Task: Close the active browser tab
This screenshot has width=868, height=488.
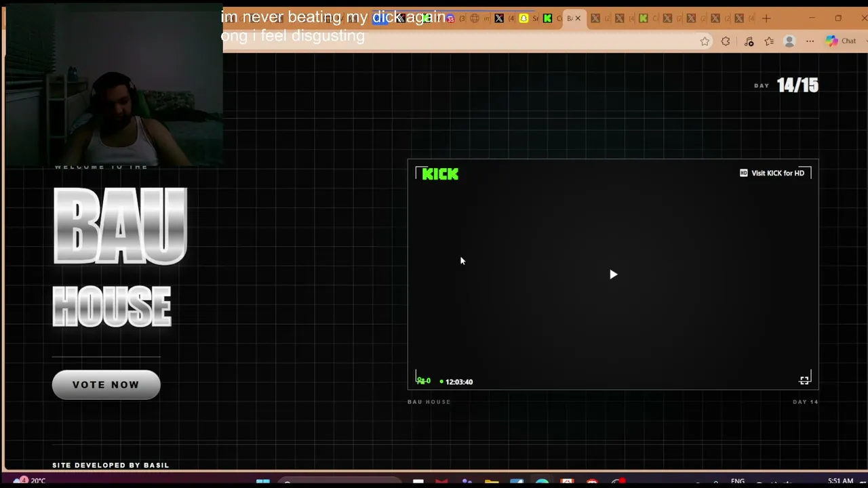Action: (x=578, y=18)
